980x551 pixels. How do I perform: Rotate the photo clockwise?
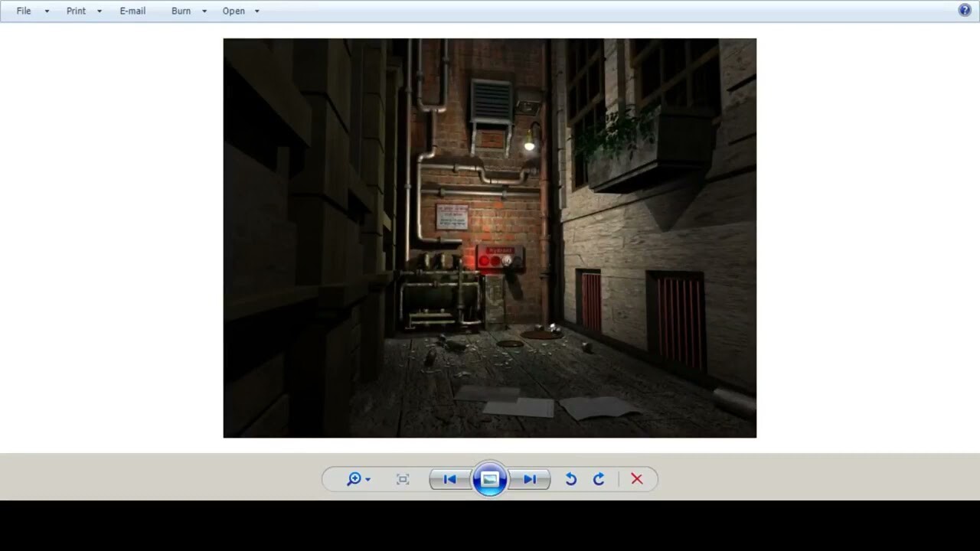[x=599, y=479]
